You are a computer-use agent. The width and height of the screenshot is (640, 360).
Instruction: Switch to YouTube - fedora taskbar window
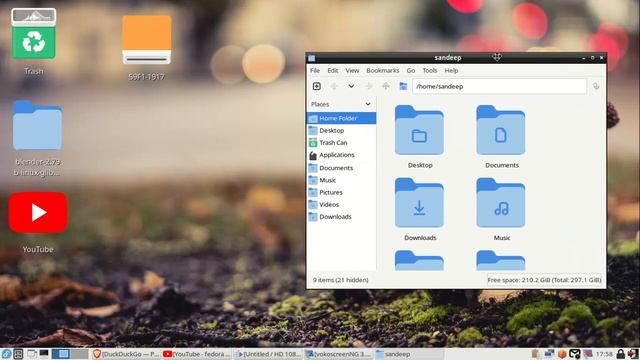pyautogui.click(x=197, y=354)
